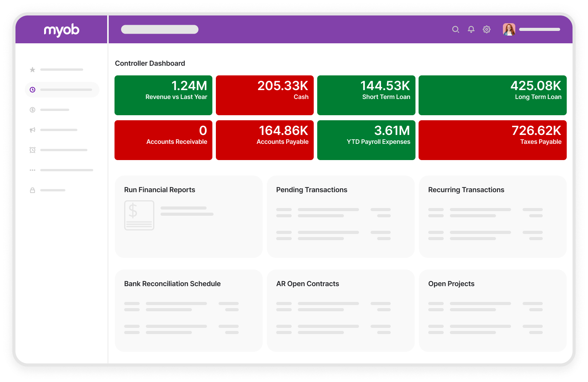588x382 pixels.
Task: Click the alarm clock reminders icon in sidebar
Action: tap(32, 150)
